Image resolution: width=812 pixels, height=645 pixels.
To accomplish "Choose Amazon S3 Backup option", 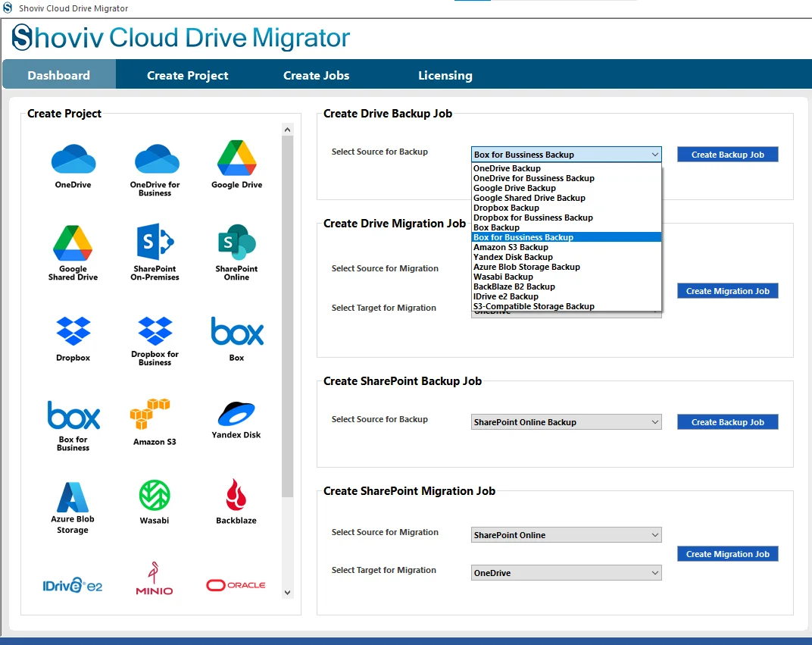I will pos(567,247).
